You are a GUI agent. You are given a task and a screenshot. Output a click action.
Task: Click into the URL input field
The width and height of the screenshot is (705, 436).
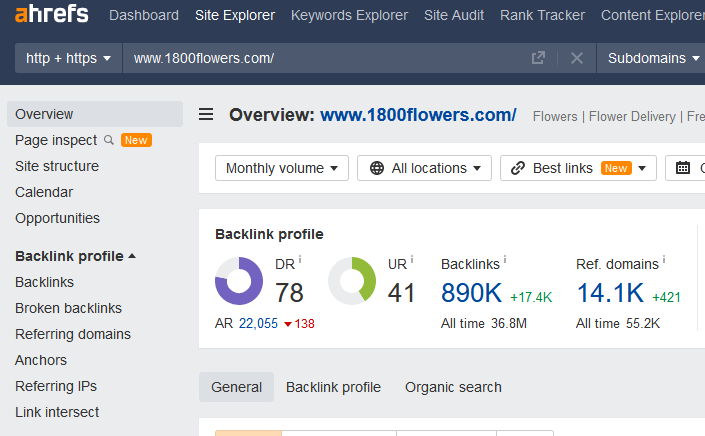tap(328, 58)
